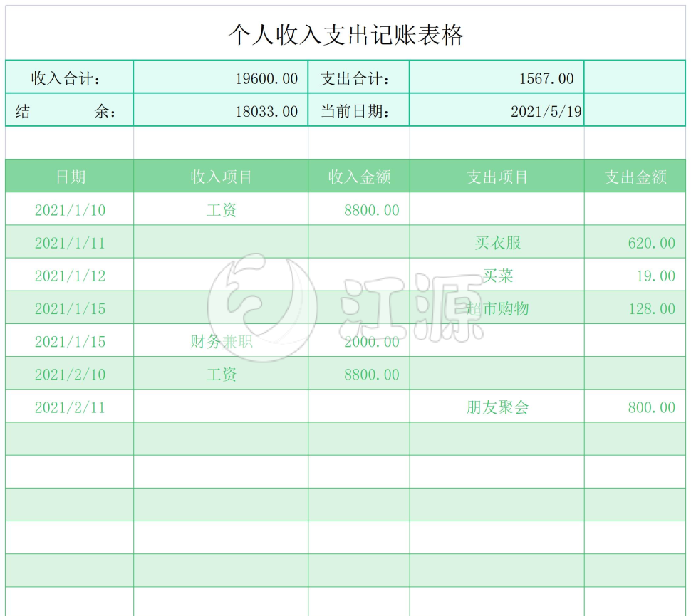The height and width of the screenshot is (616, 691).
Task: Click the 财务兼职 income item cell
Action: (x=220, y=340)
